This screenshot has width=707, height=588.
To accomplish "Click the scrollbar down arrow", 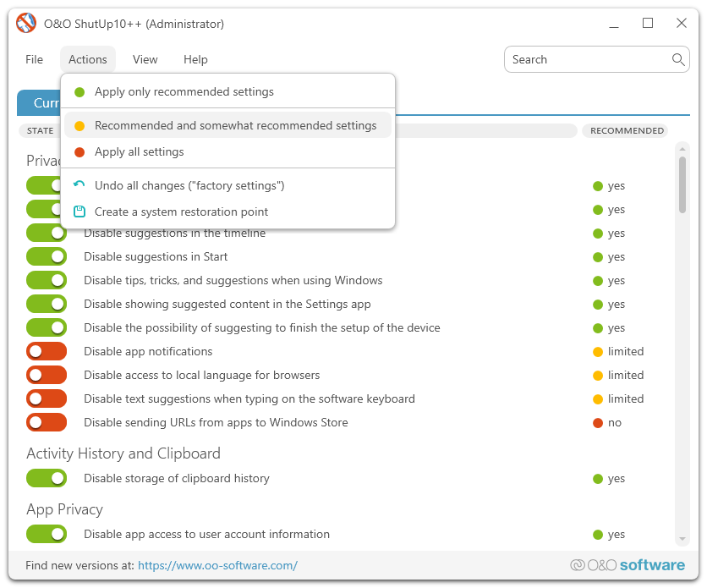I will click(682, 539).
